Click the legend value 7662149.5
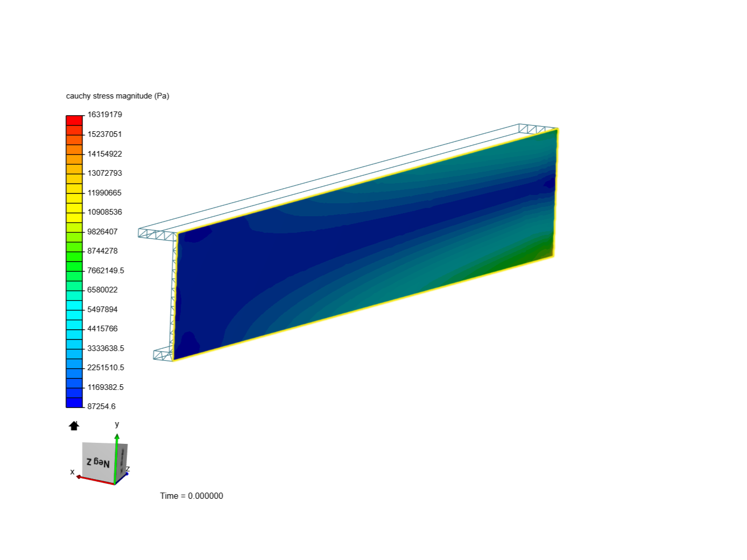The width and height of the screenshot is (747, 560). pyautogui.click(x=106, y=271)
